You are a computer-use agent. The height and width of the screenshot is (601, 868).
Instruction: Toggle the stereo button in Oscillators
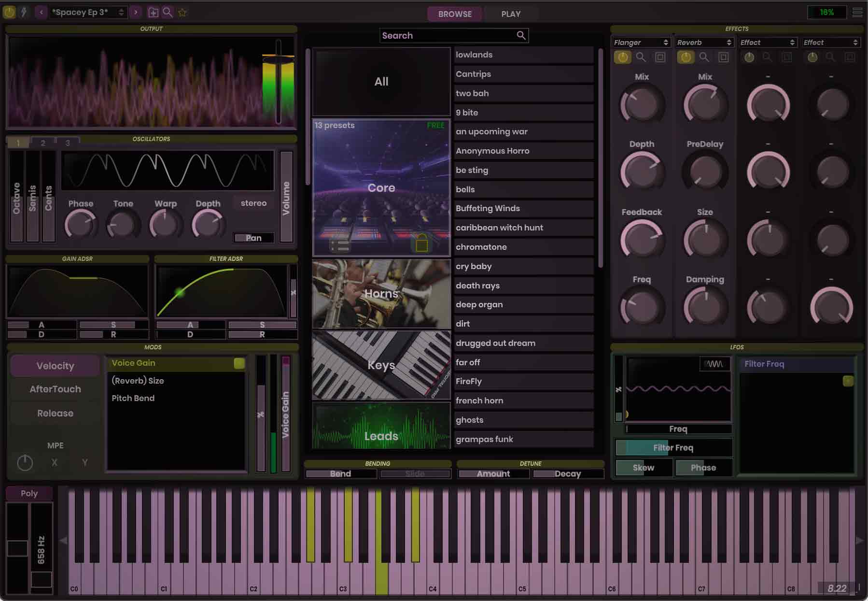point(253,203)
